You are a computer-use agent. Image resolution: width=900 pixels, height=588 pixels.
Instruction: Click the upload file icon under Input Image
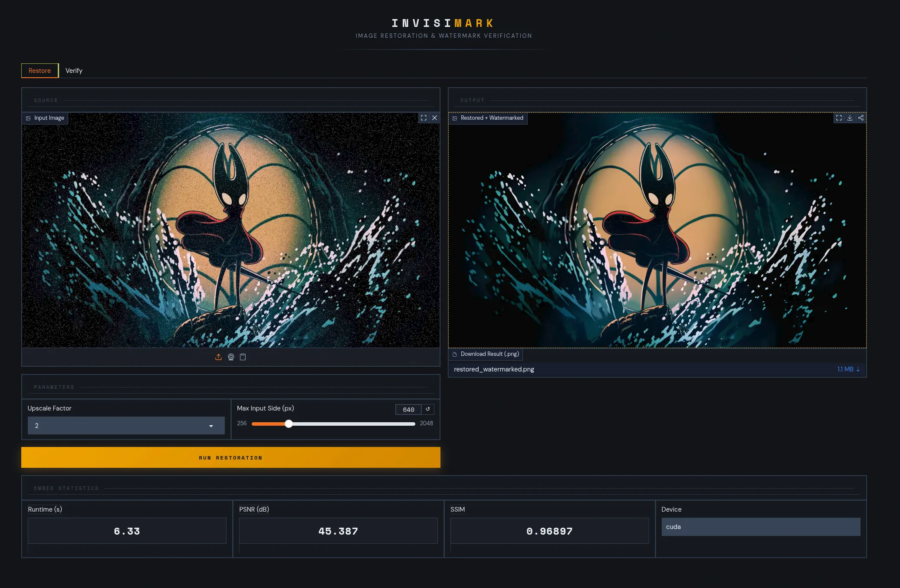click(218, 357)
